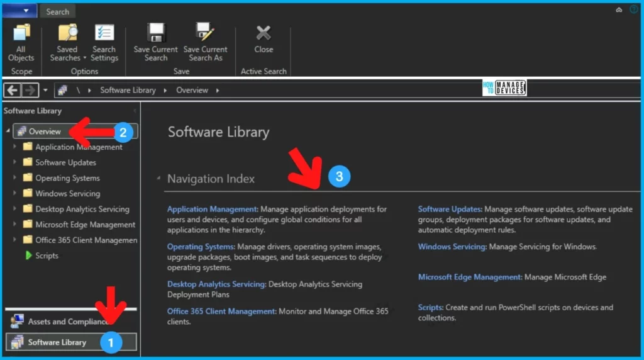
Task: Select Software Updates in the tree
Action: click(x=65, y=162)
